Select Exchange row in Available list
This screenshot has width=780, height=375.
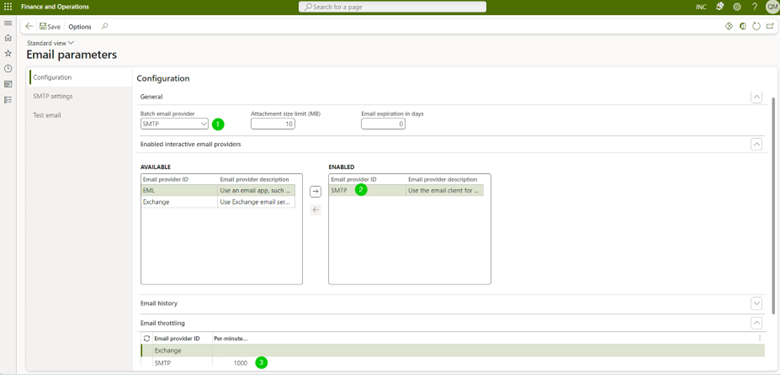coord(218,202)
